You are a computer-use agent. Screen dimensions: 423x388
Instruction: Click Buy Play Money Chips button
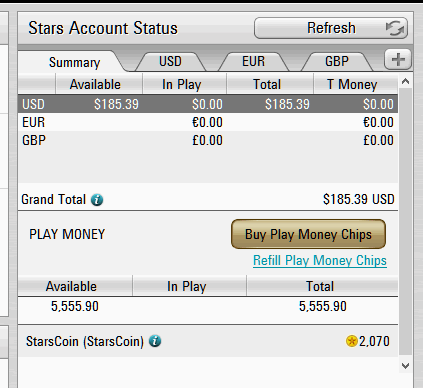[x=308, y=234]
